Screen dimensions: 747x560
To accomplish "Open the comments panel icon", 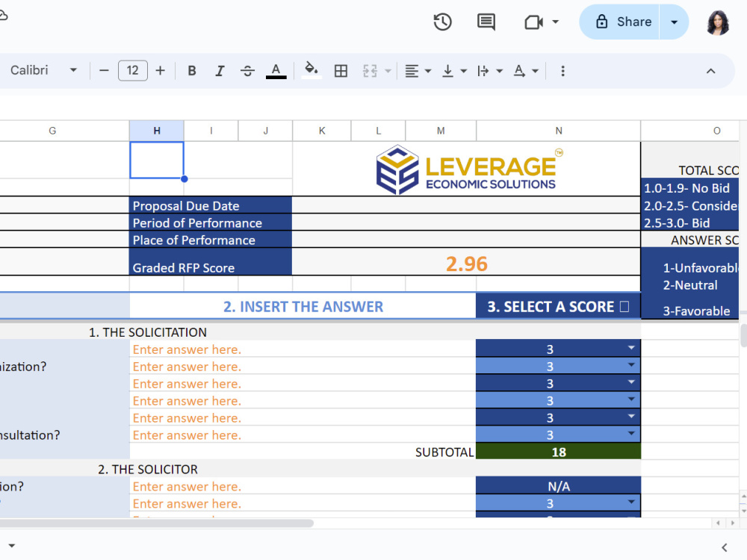I will (x=486, y=22).
